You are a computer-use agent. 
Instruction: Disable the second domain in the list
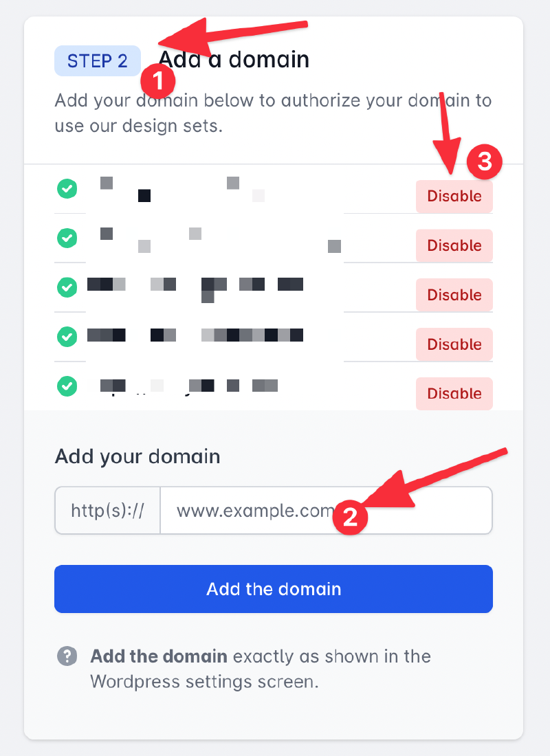click(454, 245)
